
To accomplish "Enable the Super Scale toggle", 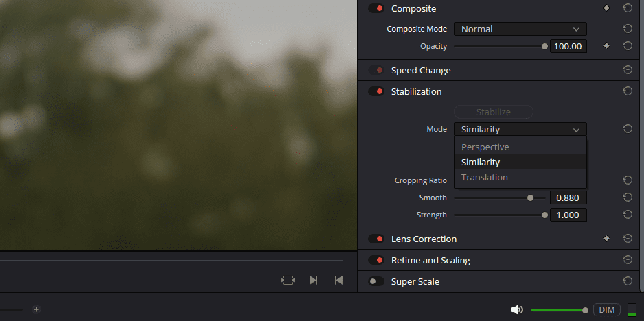I will (376, 281).
